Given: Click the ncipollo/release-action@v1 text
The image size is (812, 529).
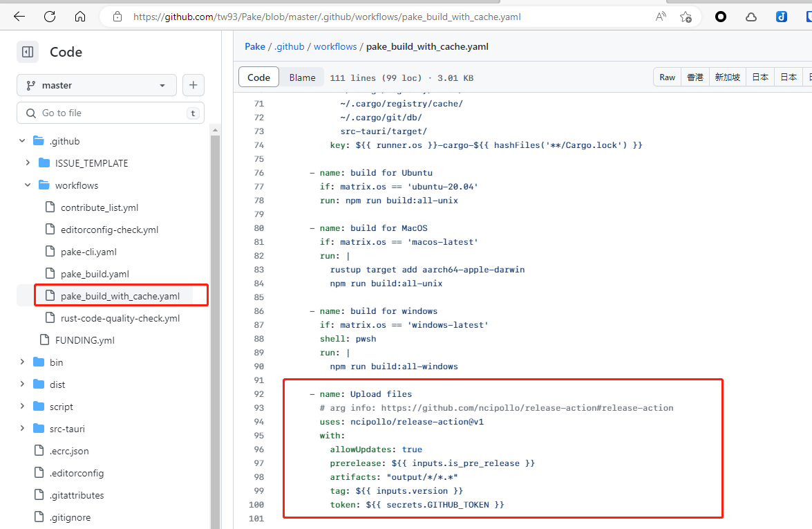Looking at the screenshot, I should 417,422.
